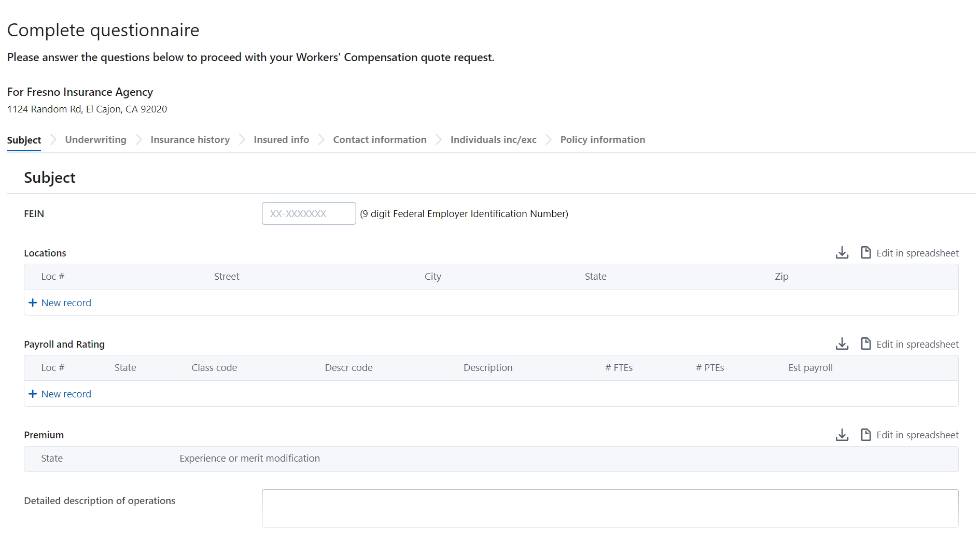Click Edit in spreadsheet for Premium
980x544 pixels.
(x=917, y=435)
